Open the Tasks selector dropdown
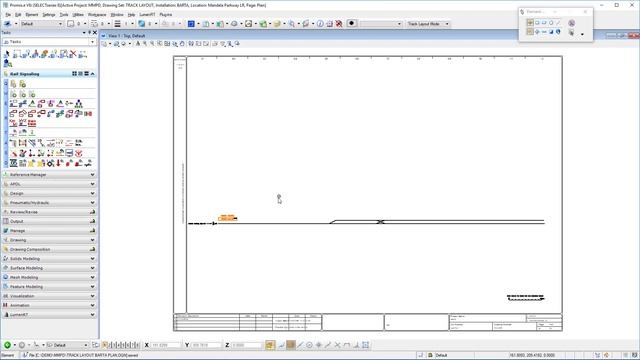 [x=92, y=42]
